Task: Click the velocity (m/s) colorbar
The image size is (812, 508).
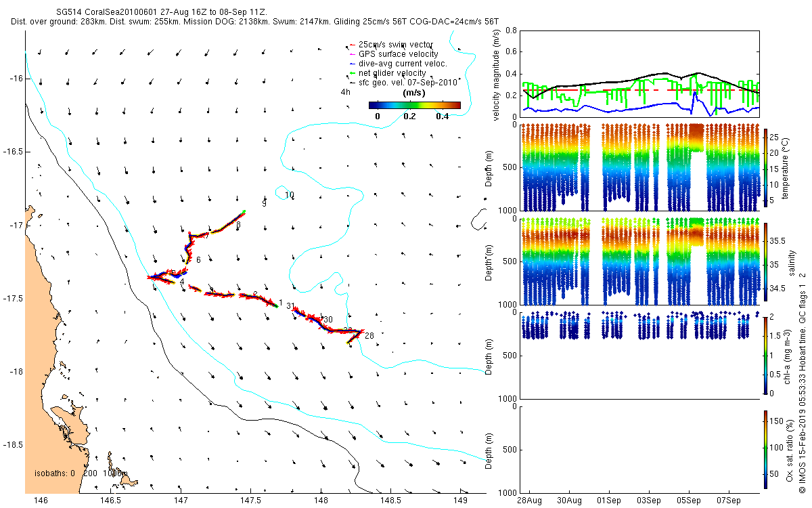Action: (415, 105)
